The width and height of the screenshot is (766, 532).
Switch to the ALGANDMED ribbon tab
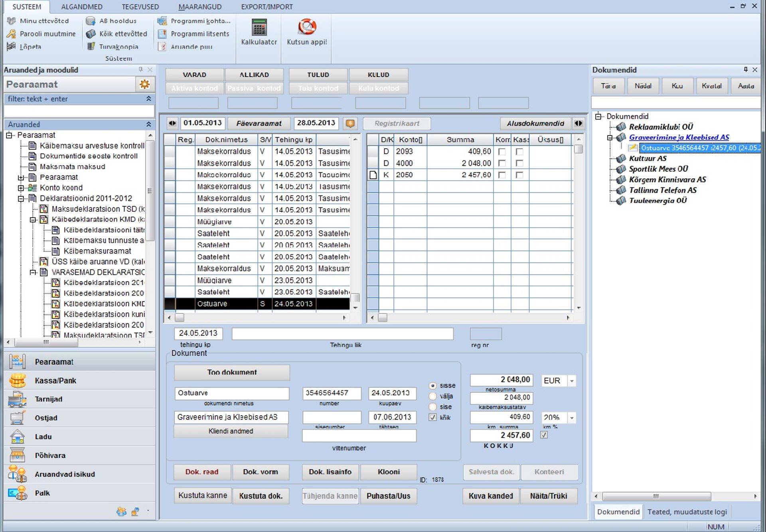82,7
